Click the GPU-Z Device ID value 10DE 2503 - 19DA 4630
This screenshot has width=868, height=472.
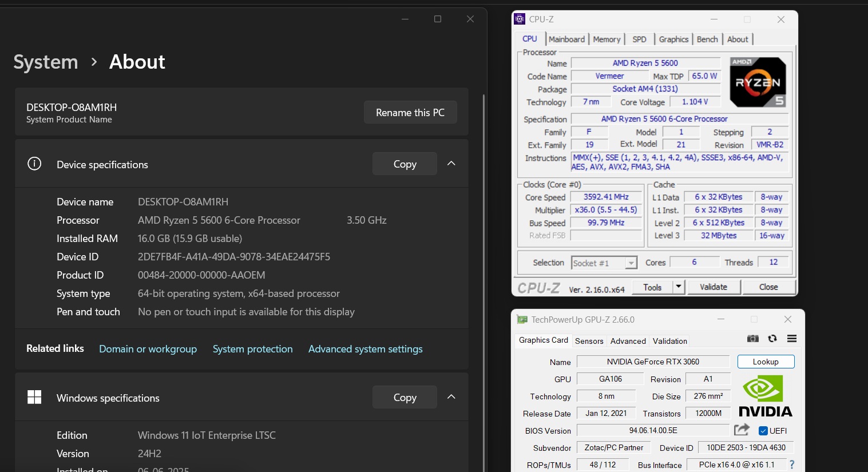click(746, 447)
